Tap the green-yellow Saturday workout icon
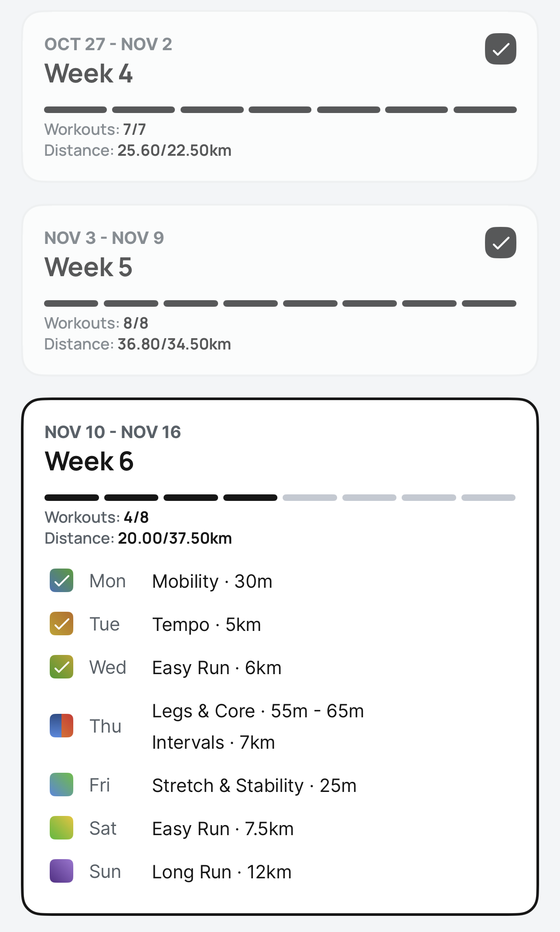The width and height of the screenshot is (560, 932). coord(61,828)
